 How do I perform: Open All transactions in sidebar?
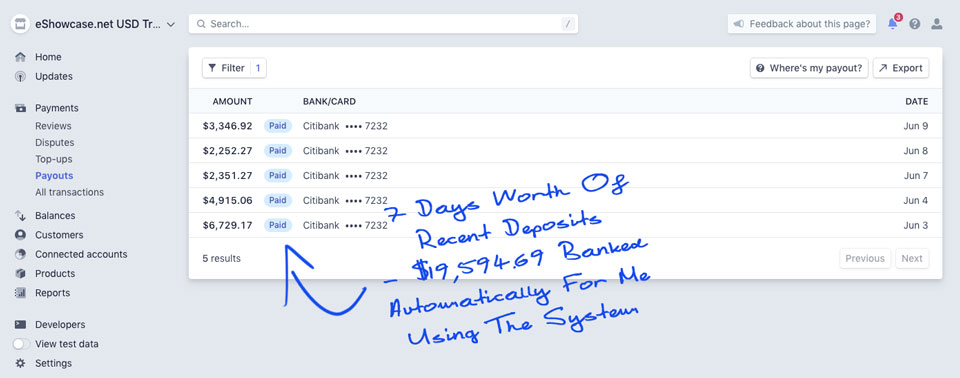pos(69,192)
